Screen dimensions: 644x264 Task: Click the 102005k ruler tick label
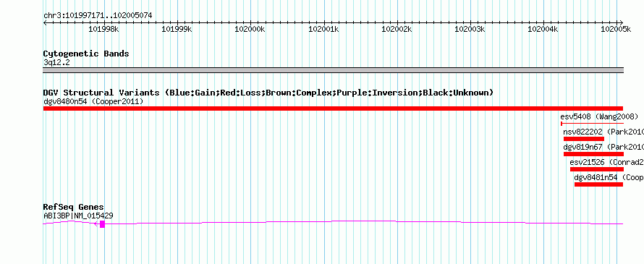tap(616, 29)
